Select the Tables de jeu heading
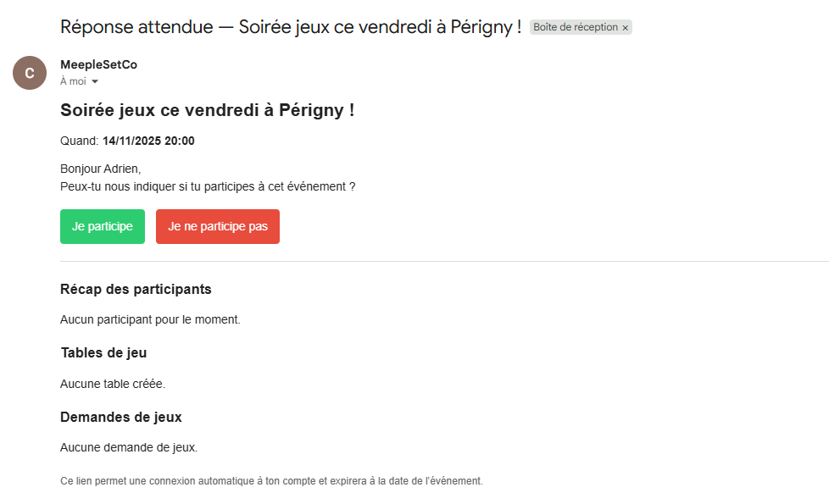 [103, 352]
